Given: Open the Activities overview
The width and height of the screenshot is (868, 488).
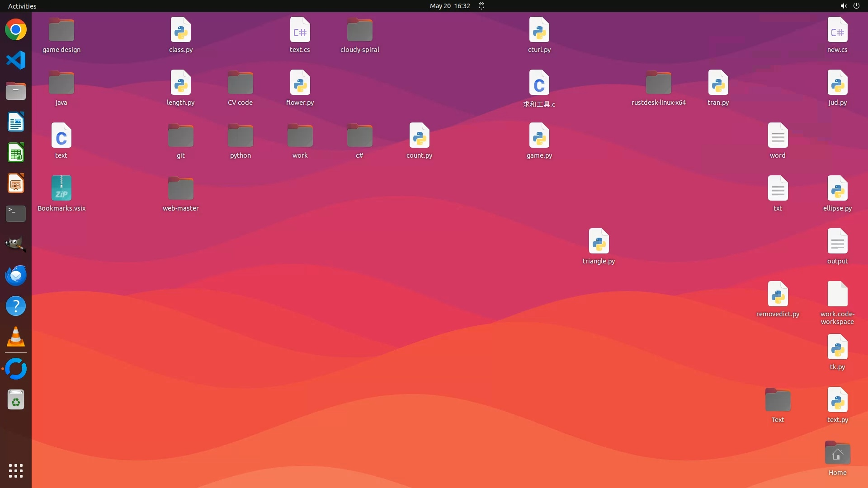Looking at the screenshot, I should coord(22,6).
